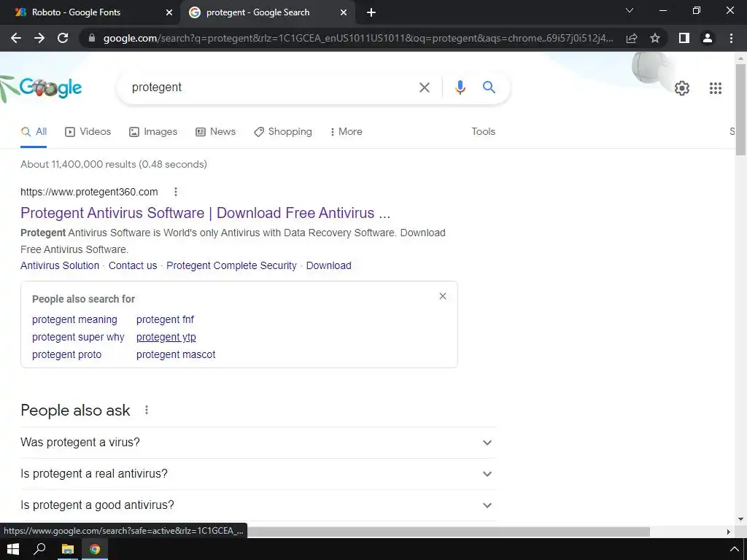Image resolution: width=747 pixels, height=560 pixels.
Task: Go back using browser back arrow
Action: (16, 38)
